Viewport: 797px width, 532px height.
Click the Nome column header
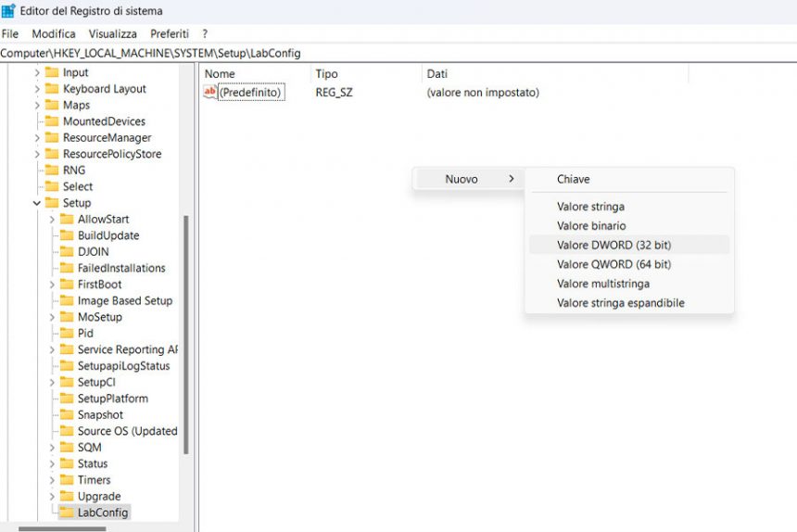click(x=254, y=73)
